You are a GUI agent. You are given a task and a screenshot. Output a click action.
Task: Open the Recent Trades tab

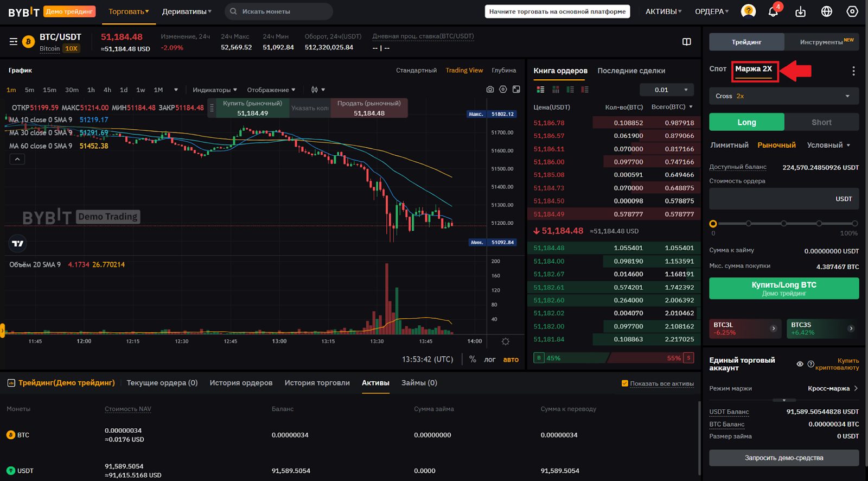pyautogui.click(x=631, y=71)
